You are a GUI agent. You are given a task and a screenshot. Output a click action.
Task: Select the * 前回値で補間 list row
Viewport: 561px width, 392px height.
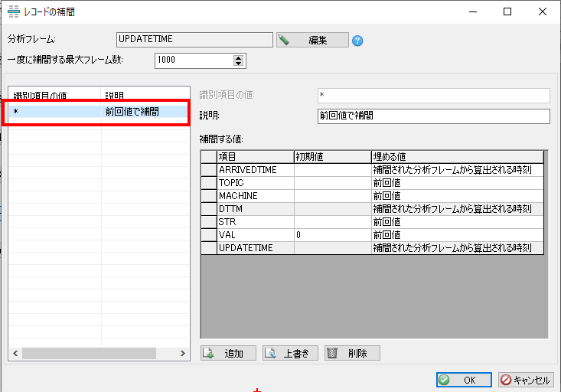tap(99, 112)
